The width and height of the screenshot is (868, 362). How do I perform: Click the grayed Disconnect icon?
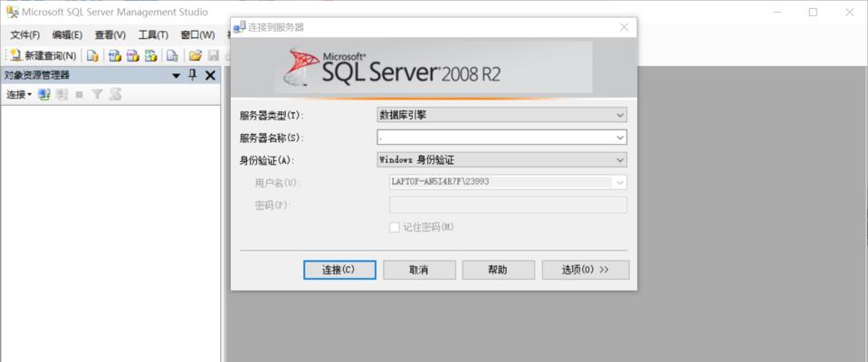(x=62, y=95)
